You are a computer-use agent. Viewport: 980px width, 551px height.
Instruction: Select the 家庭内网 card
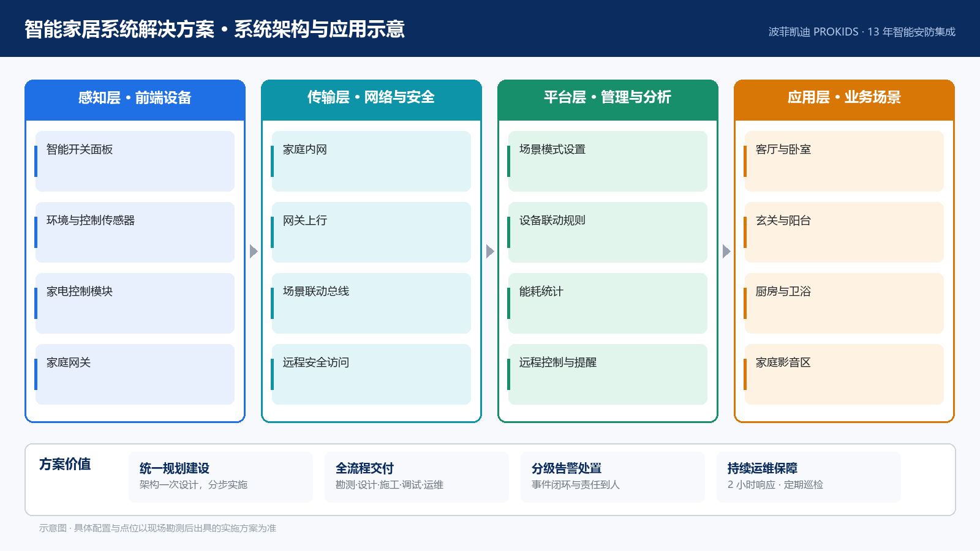[x=371, y=161]
